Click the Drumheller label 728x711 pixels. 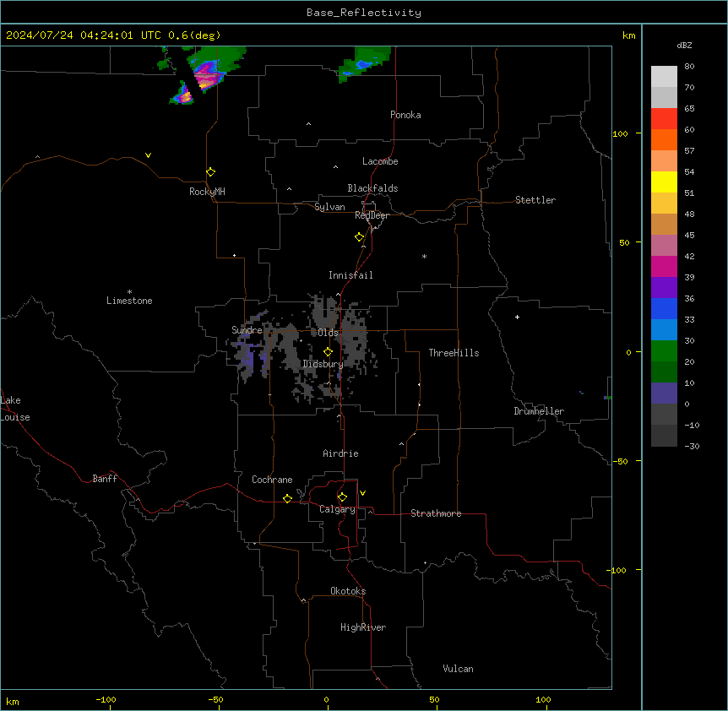click(x=539, y=411)
